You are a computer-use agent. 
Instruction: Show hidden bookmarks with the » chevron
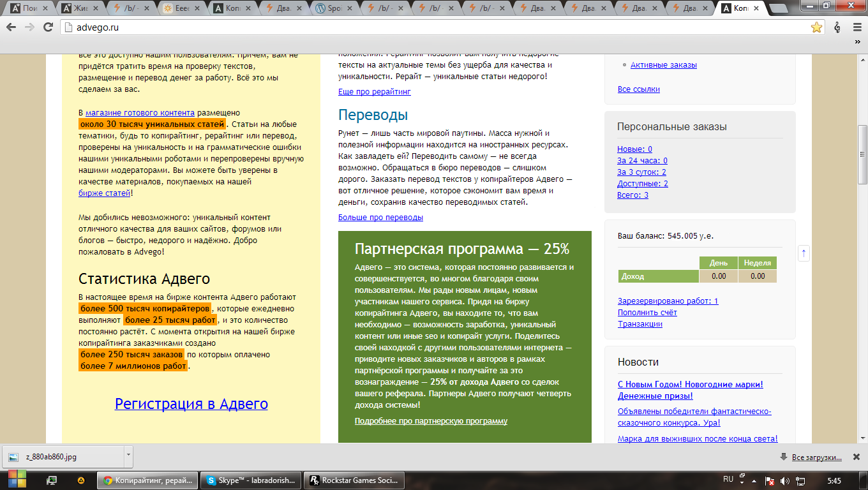click(x=857, y=41)
